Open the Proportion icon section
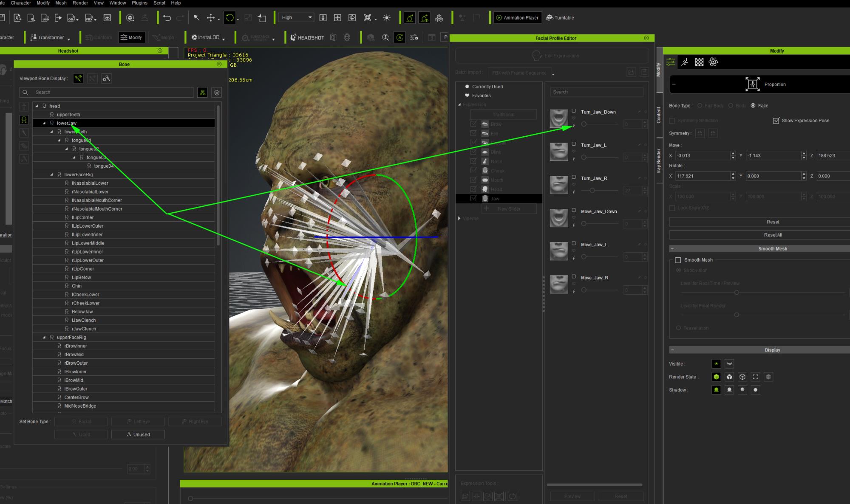Viewport: 850px width, 504px height. (x=752, y=84)
